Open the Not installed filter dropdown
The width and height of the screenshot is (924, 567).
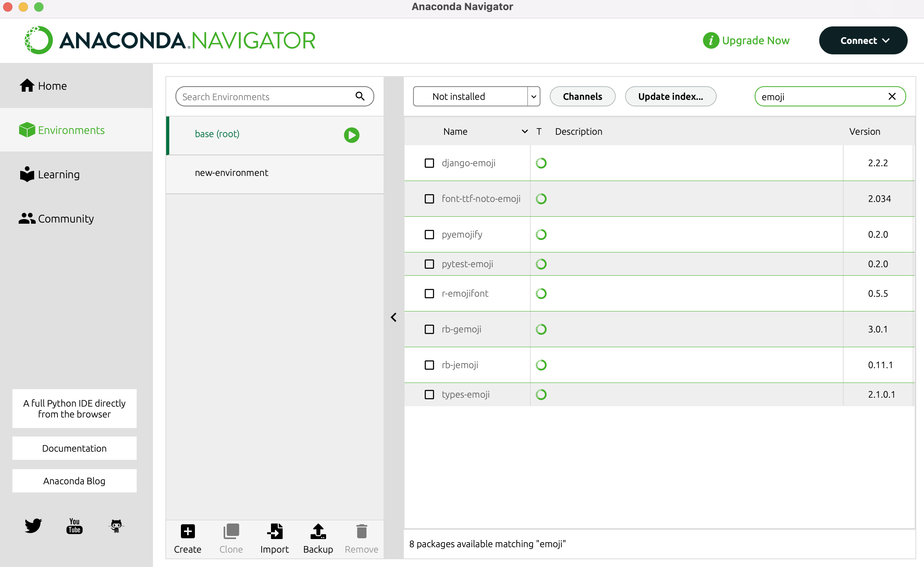(477, 96)
